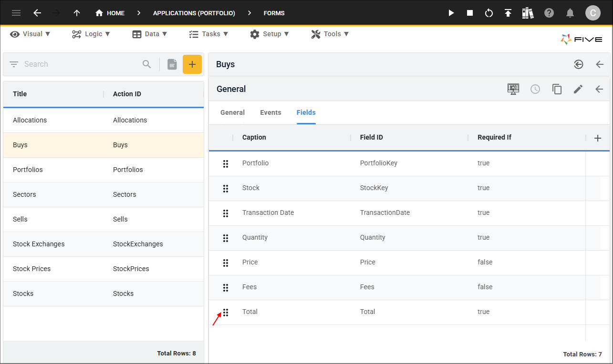
Task: Click the back arrow in General header
Action: (x=600, y=89)
